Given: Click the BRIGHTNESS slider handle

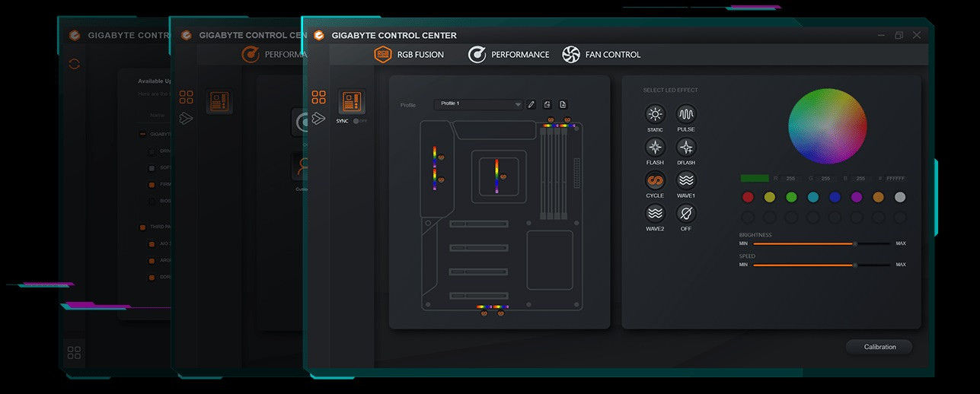Looking at the screenshot, I should click(x=855, y=243).
